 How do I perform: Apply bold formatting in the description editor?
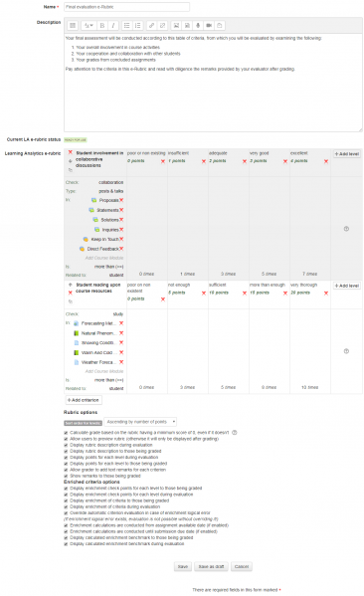[x=102, y=26]
